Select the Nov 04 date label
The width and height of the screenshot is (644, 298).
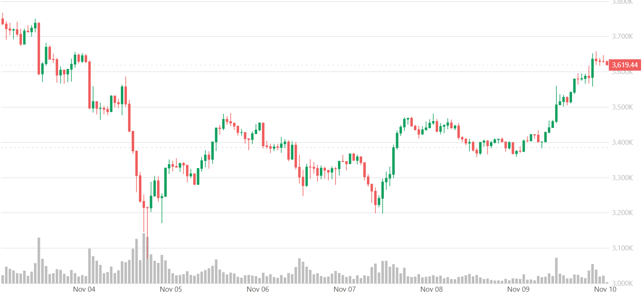click(x=84, y=290)
